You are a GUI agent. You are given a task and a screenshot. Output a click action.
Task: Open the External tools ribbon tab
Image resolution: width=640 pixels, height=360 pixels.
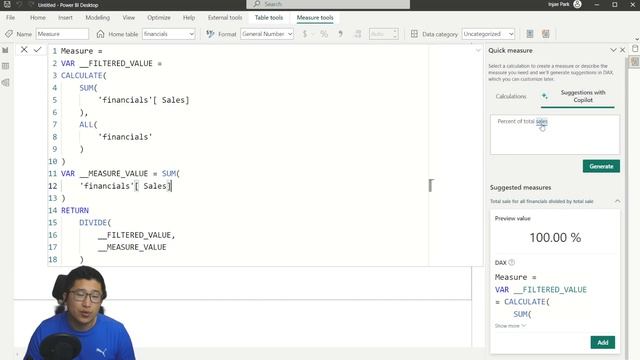click(225, 18)
